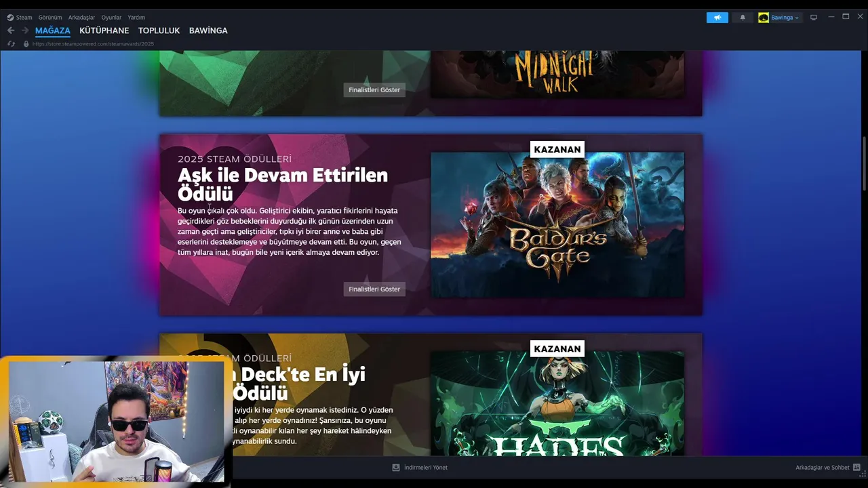Viewport: 868px width, 488px height.
Task: Click the Bawinga profile avatar
Action: point(764,18)
